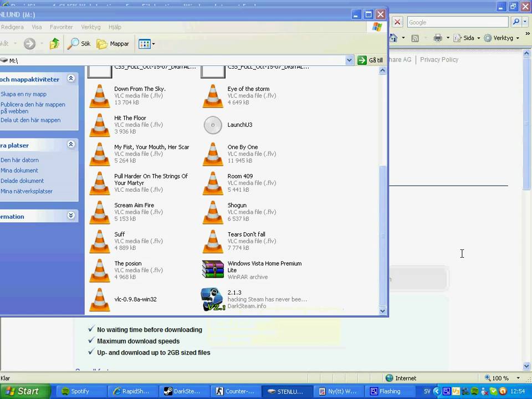Open the Verktyg menu in Explorer

pos(90,27)
